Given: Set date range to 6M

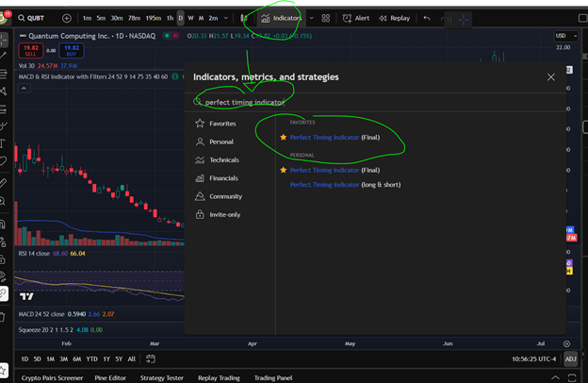Looking at the screenshot, I should click(x=77, y=359).
